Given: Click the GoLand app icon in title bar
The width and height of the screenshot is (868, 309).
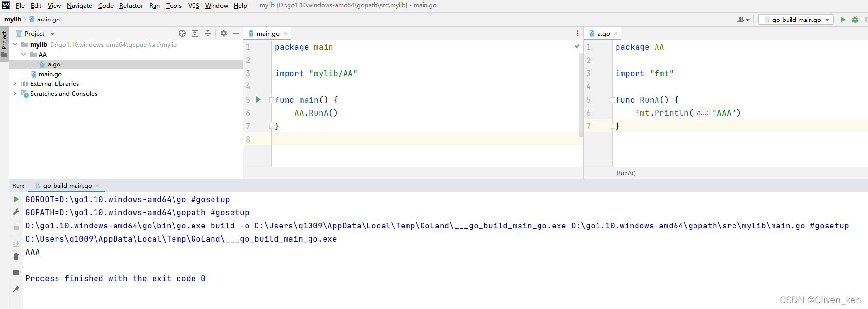Looking at the screenshot, I should click(x=6, y=5).
